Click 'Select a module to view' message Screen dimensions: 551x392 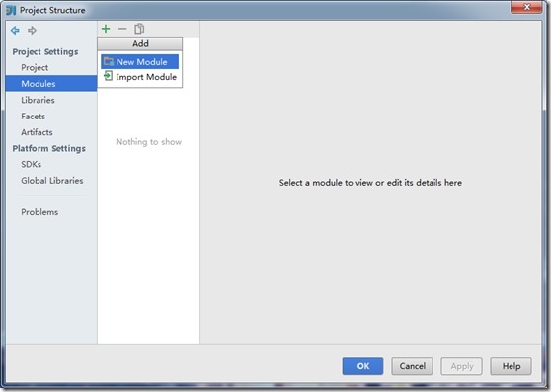click(370, 183)
